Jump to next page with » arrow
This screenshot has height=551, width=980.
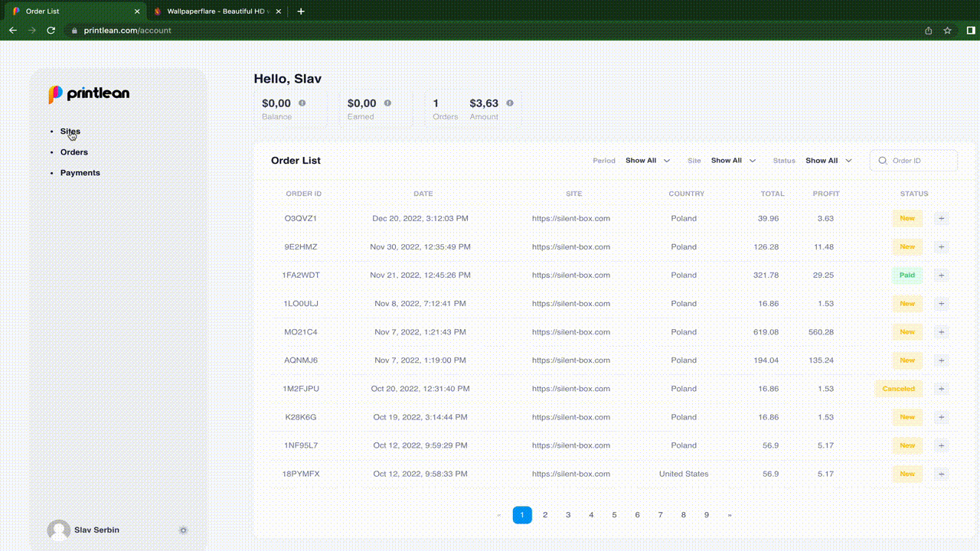pos(730,515)
